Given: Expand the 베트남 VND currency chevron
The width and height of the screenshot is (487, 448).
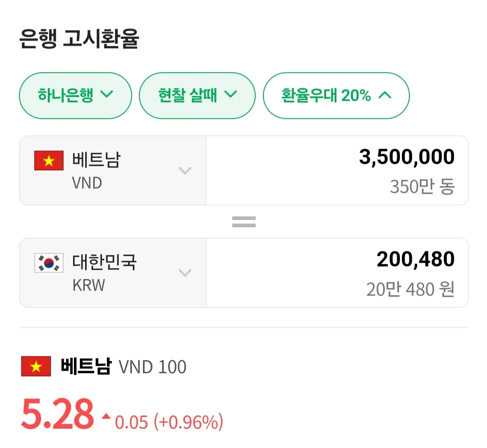Looking at the screenshot, I should coord(185,170).
